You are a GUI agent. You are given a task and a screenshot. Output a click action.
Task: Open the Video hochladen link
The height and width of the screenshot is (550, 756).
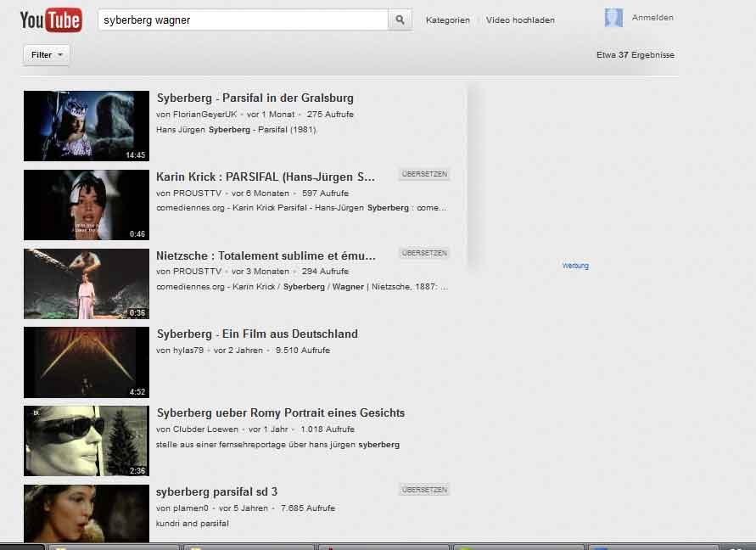[520, 20]
